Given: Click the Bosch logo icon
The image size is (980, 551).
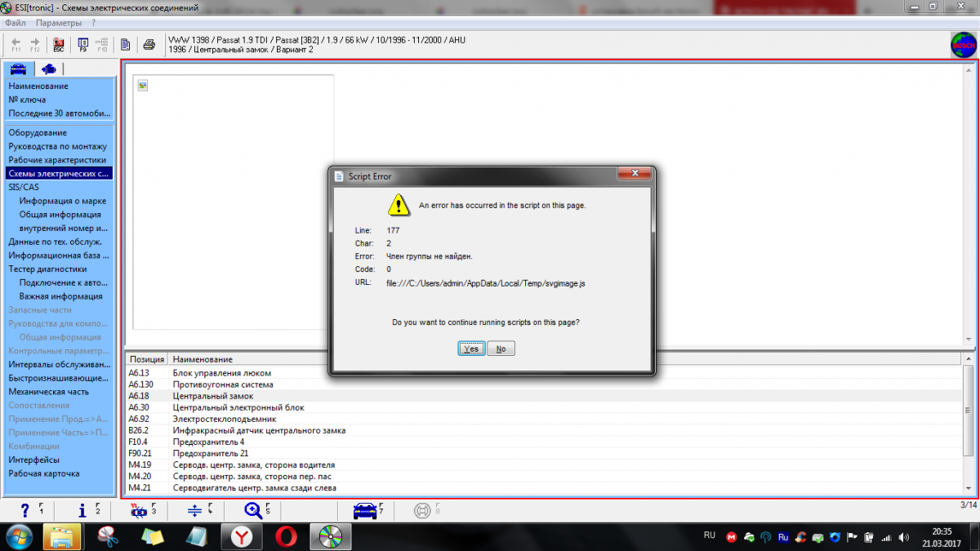Looking at the screenshot, I should 964,44.
